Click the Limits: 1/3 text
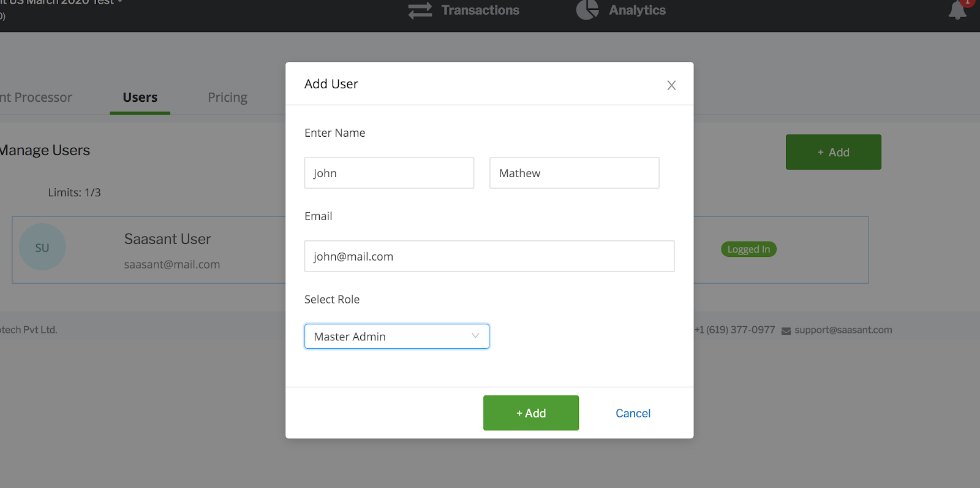The width and height of the screenshot is (980, 488). tap(74, 193)
